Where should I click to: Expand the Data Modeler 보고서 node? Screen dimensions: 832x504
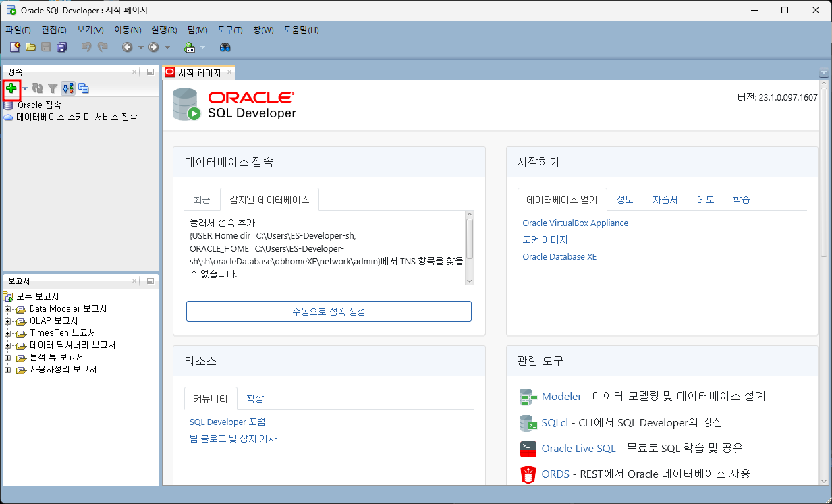[x=8, y=309]
